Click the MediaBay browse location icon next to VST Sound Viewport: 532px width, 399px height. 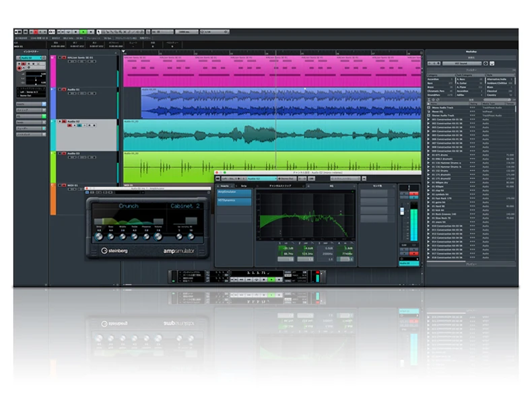click(x=486, y=63)
